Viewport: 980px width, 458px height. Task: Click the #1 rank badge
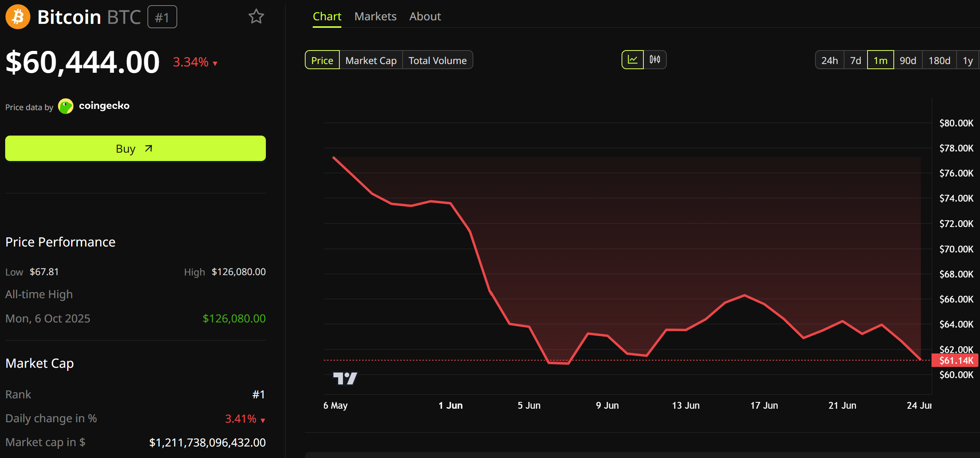(162, 17)
